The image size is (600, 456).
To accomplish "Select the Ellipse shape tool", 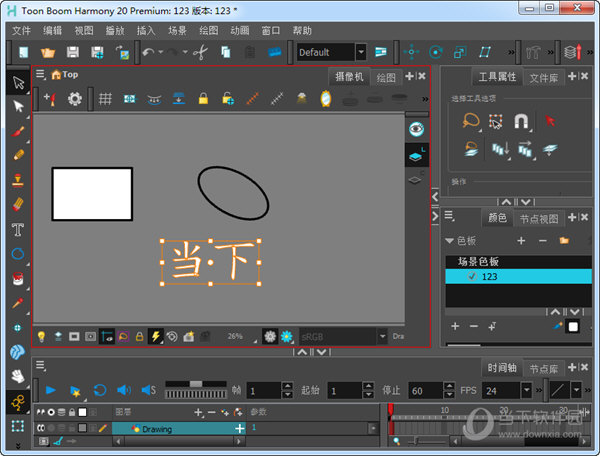I will click(18, 254).
